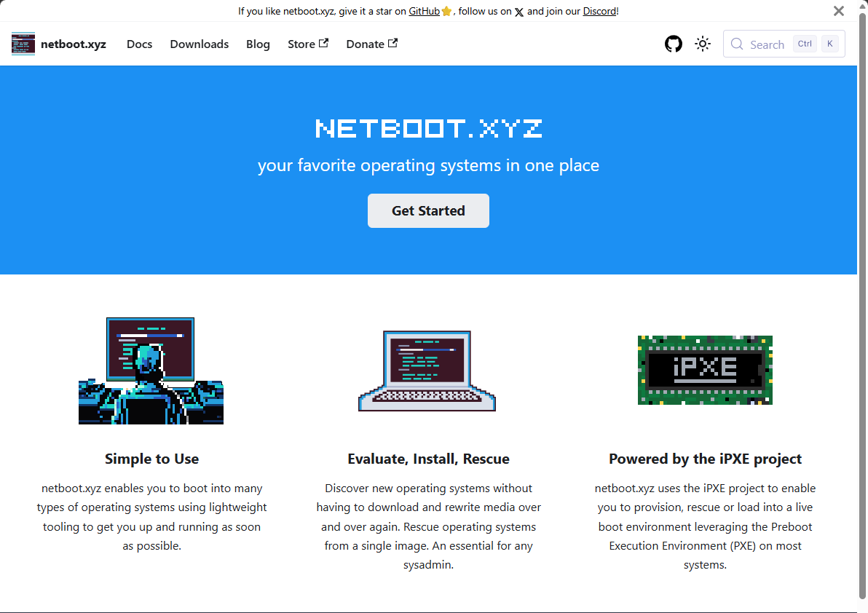The image size is (868, 613).
Task: Click the 'Simple to Use' heading
Action: (151, 459)
